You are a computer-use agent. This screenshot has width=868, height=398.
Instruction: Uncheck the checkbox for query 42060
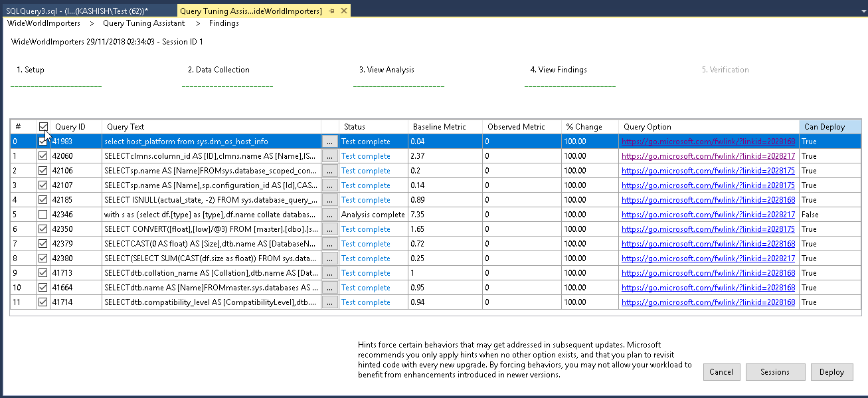click(x=44, y=156)
